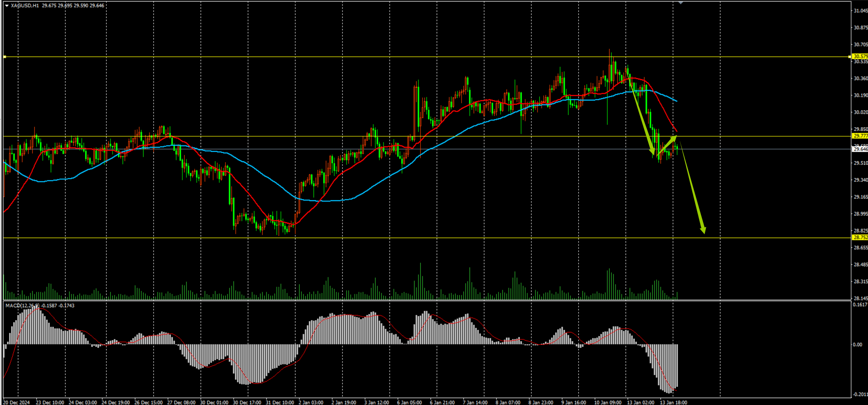Click the 24 Dec 03:00 time label
Viewport: 868px width, 405px height.
click(83, 403)
